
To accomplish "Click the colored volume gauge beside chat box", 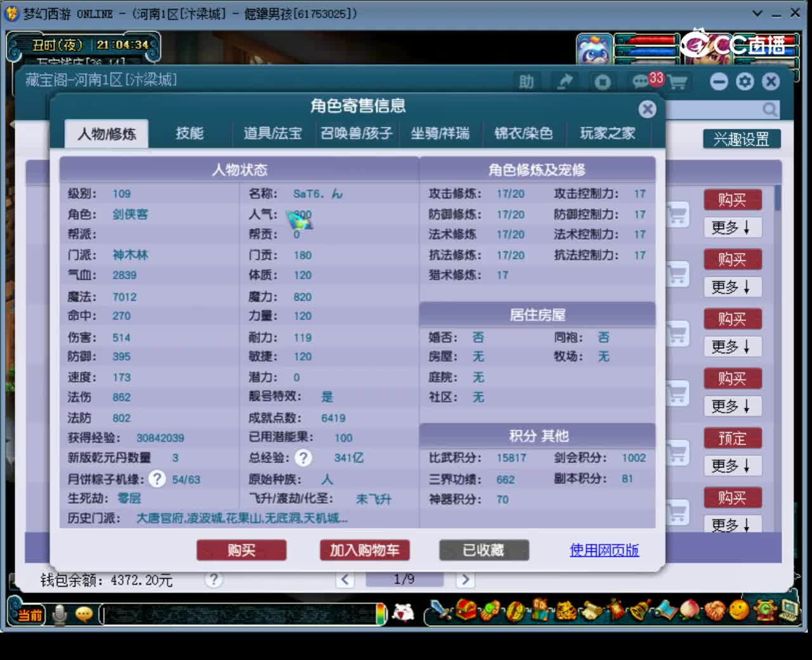I will pos(381,614).
